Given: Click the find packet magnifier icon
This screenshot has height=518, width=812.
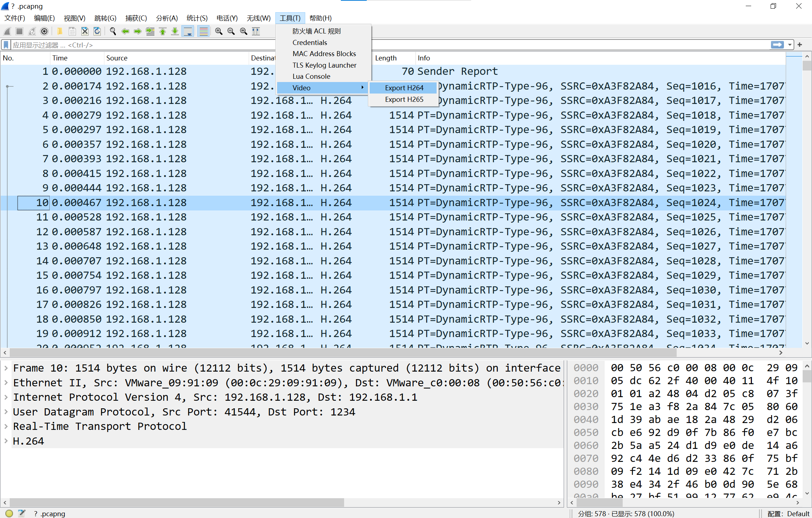Looking at the screenshot, I should [x=113, y=31].
